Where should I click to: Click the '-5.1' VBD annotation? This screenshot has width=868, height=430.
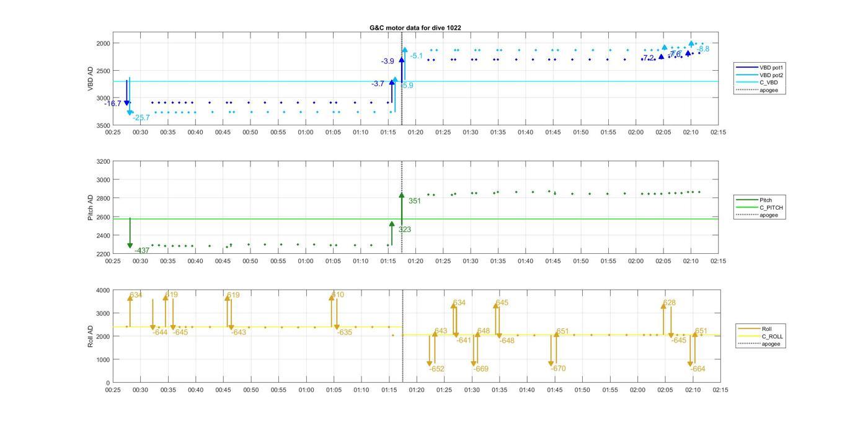(417, 56)
